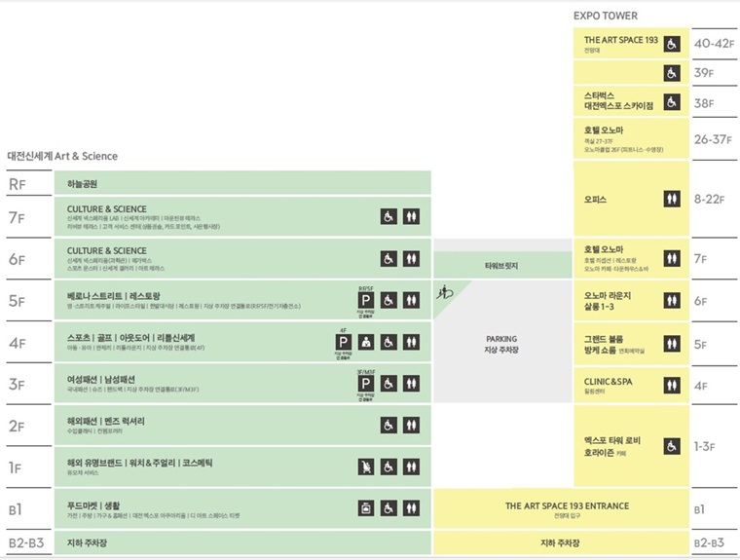Click the wheelchair icon on 4F 스포츠 row
The image size is (740, 560).
pyautogui.click(x=388, y=342)
